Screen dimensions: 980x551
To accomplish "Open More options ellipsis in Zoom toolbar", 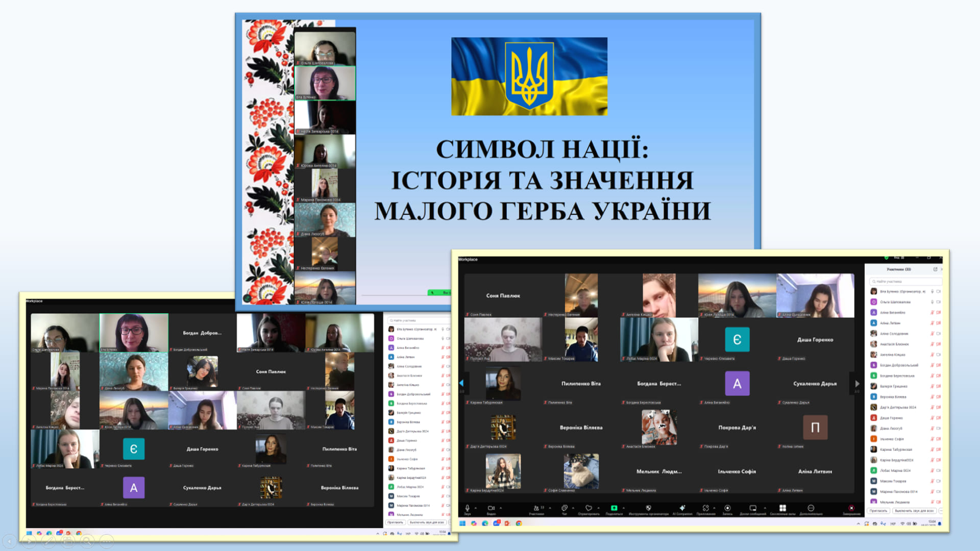I will coord(811,508).
